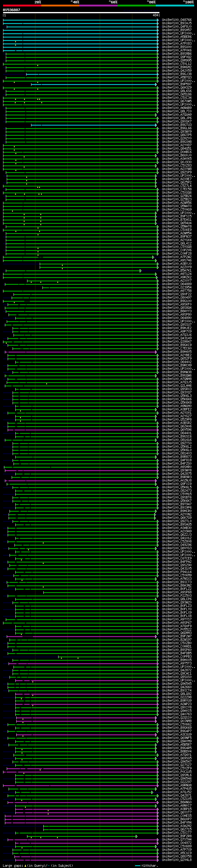Image resolution: width=197 pixels, height=868 pixels.
Task: Click the cyan alignment bar for UniRef100_B9GTU3
Action: point(94,125)
